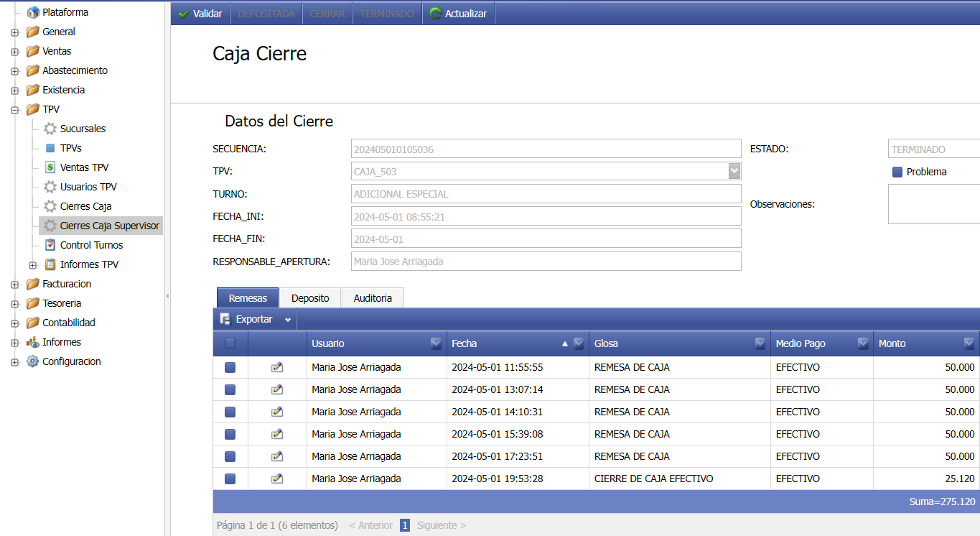980x536 pixels.
Task: Click the SECUENCIA input field
Action: 546,149
